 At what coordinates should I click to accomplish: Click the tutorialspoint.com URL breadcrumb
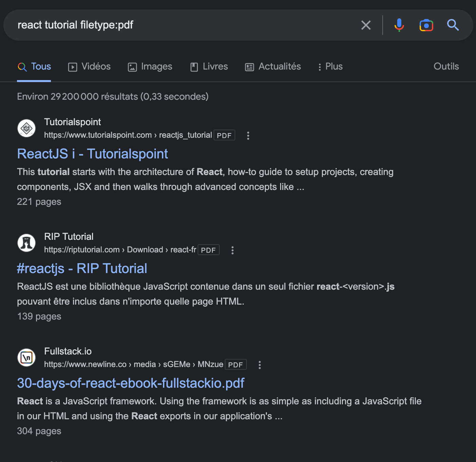128,135
